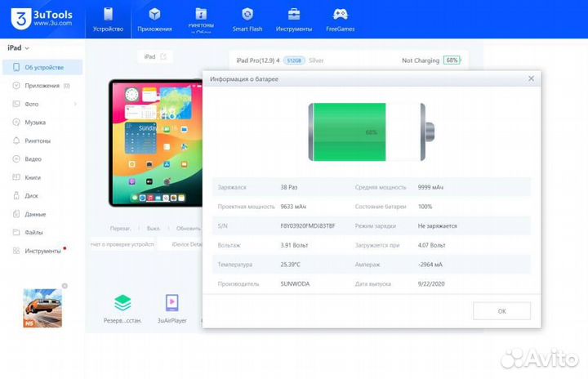Click the 9633 мАч design capacity value
Image resolution: width=588 pixels, height=379 pixels.
coord(293,207)
